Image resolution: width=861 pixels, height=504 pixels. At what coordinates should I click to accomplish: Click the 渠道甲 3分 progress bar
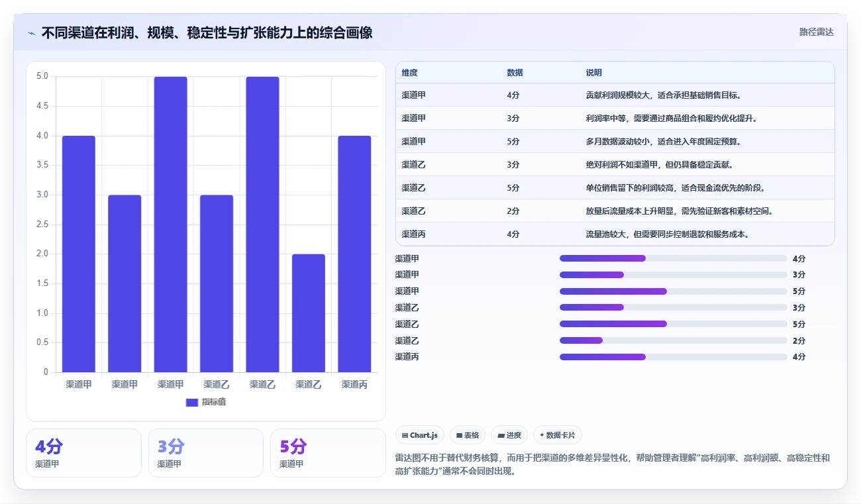click(674, 275)
